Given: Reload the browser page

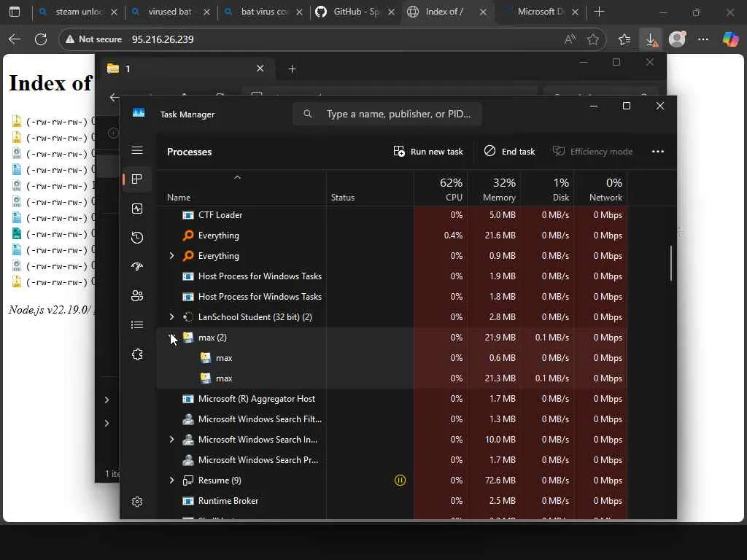Looking at the screenshot, I should pyautogui.click(x=41, y=39).
